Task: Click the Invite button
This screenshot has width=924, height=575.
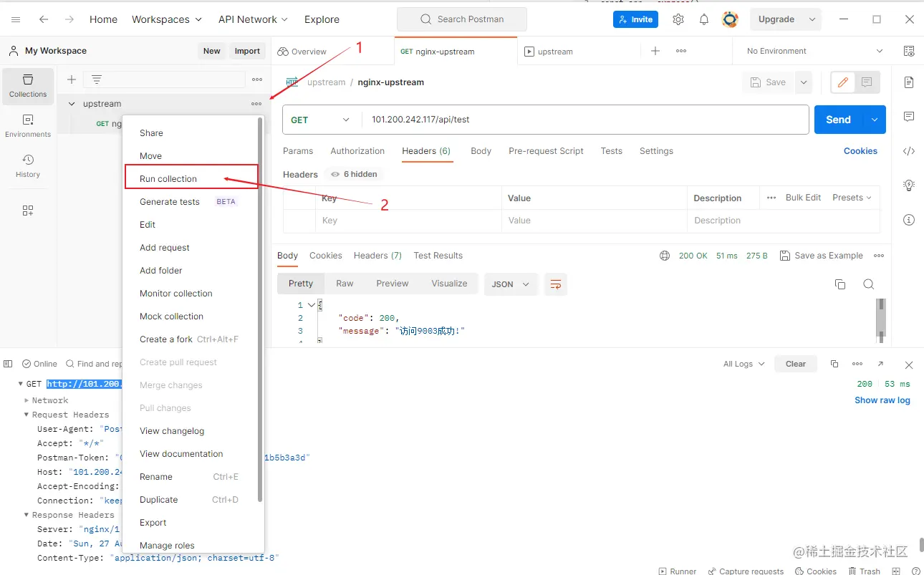Action: 635,19
